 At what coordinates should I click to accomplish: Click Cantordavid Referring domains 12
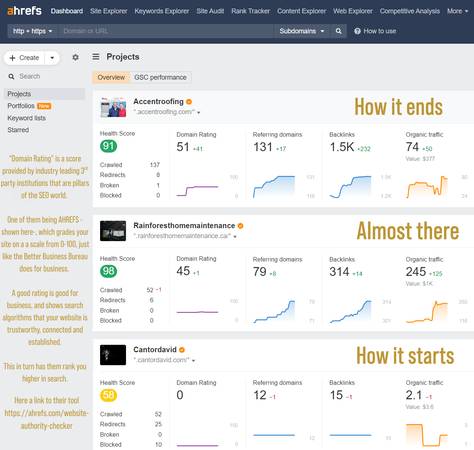click(x=260, y=395)
